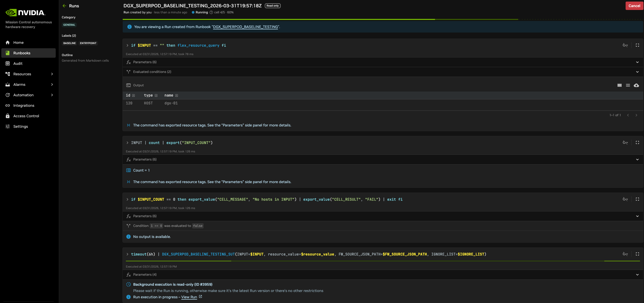Maximize the timeout(6h) cell

[x=637, y=254]
